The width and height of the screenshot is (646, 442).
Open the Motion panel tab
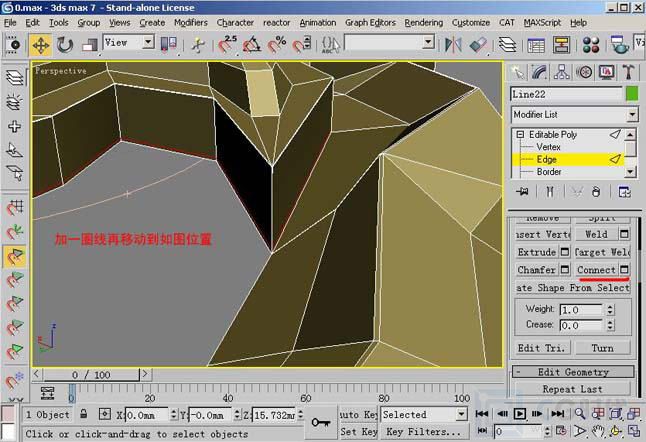[584, 72]
